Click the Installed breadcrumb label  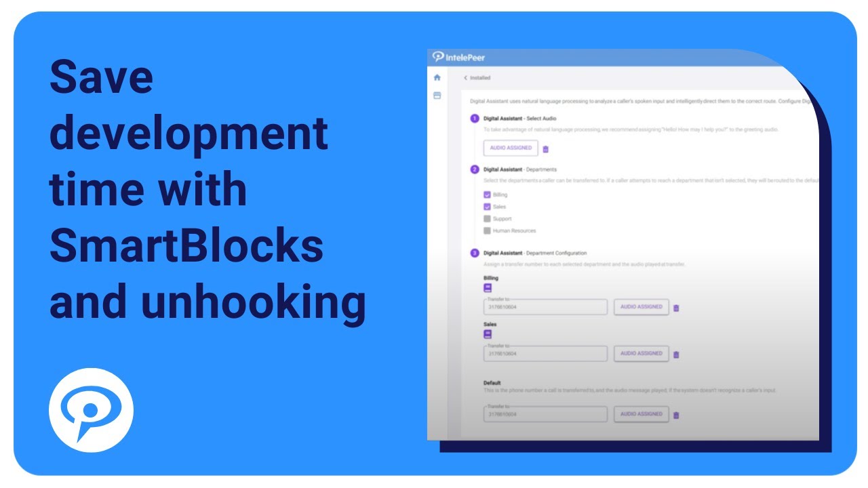click(480, 78)
